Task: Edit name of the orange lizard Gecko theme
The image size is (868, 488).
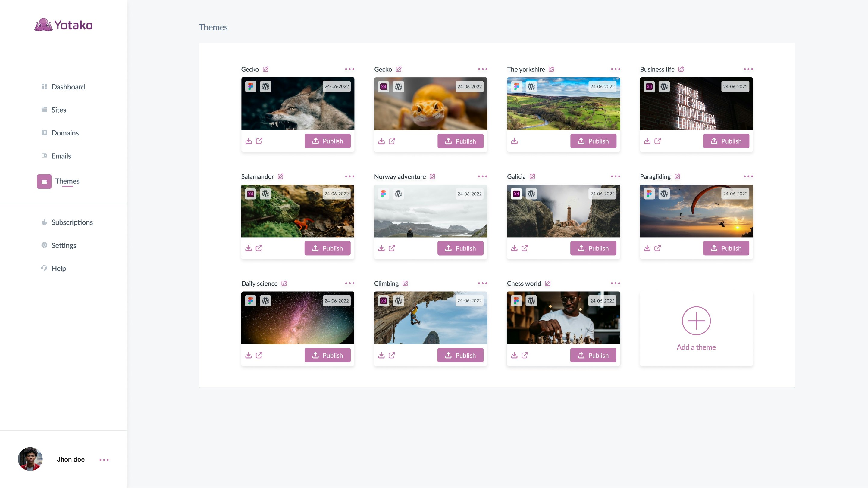Action: [399, 69]
